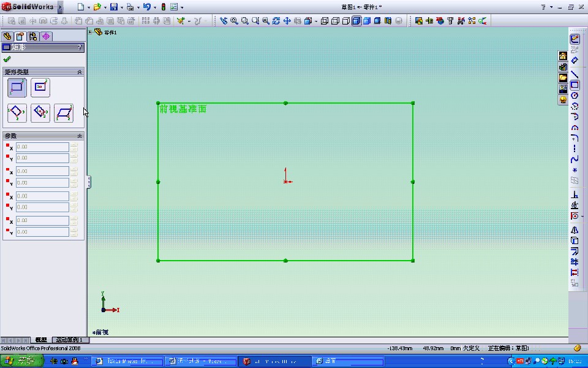The image size is (588, 368).
Task: Open the dropdown arrow beside Open file
Action: click(105, 7)
